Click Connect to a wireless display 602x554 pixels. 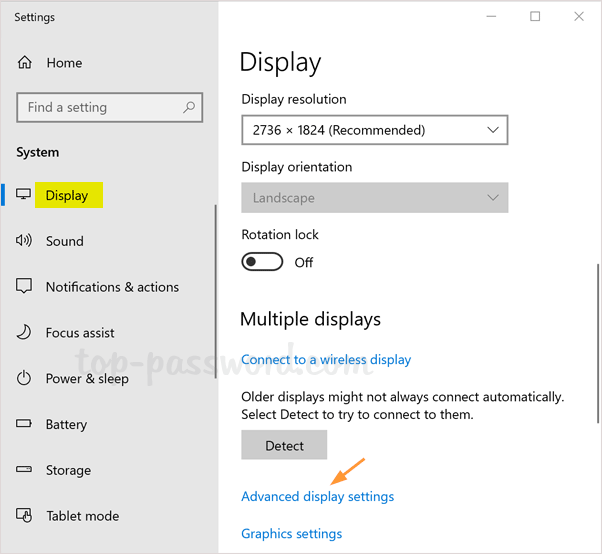(x=326, y=360)
